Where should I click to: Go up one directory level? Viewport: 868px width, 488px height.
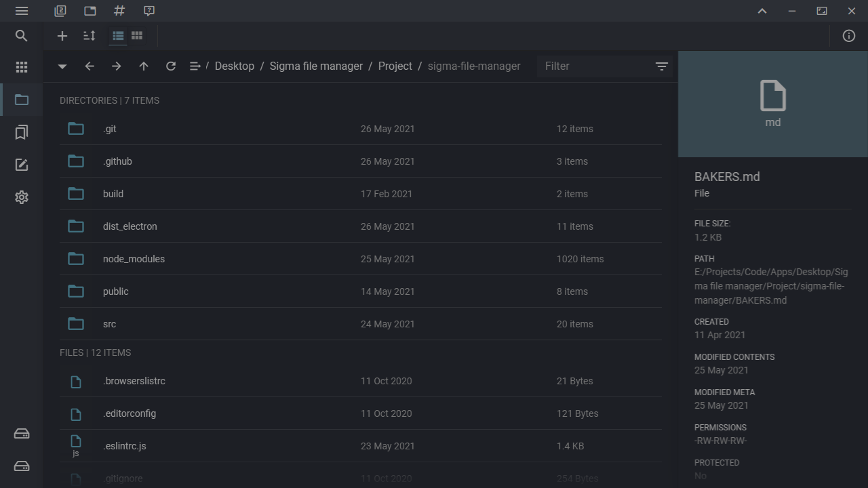144,66
